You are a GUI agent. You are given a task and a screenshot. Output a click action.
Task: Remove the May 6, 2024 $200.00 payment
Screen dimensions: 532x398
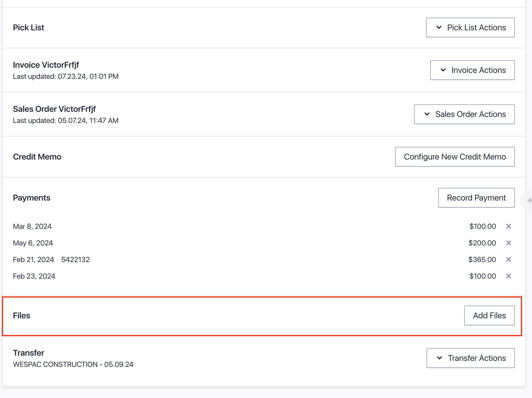pos(509,243)
